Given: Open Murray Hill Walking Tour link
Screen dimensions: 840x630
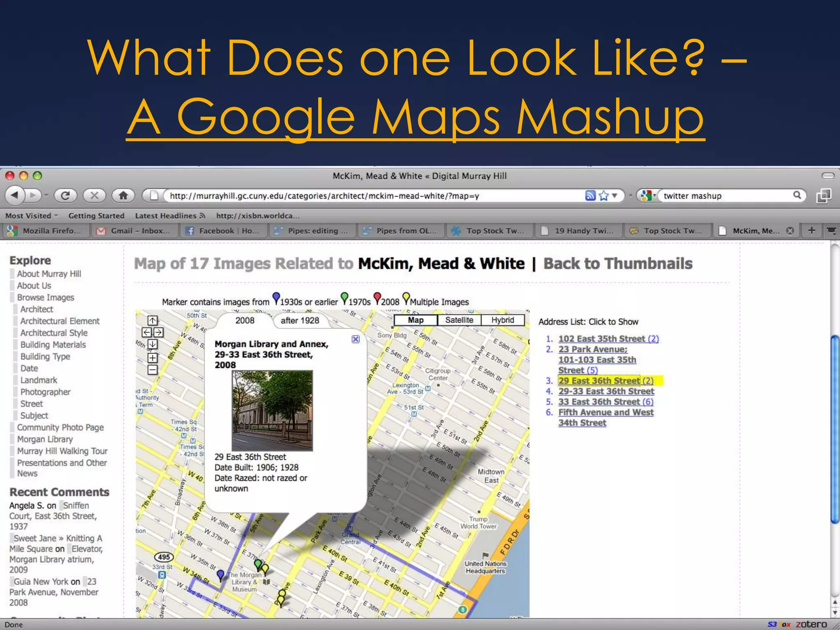Looking at the screenshot, I should [x=62, y=451].
